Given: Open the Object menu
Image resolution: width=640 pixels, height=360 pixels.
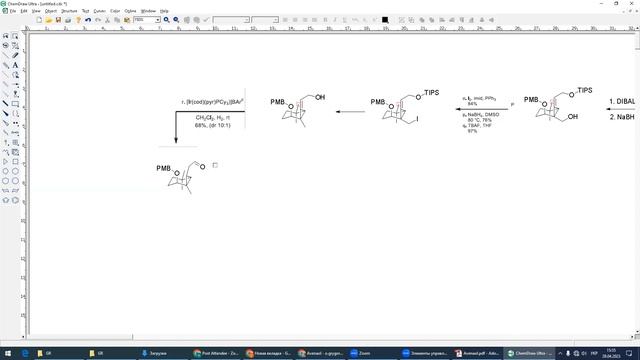Looking at the screenshot, I should tap(51, 11).
